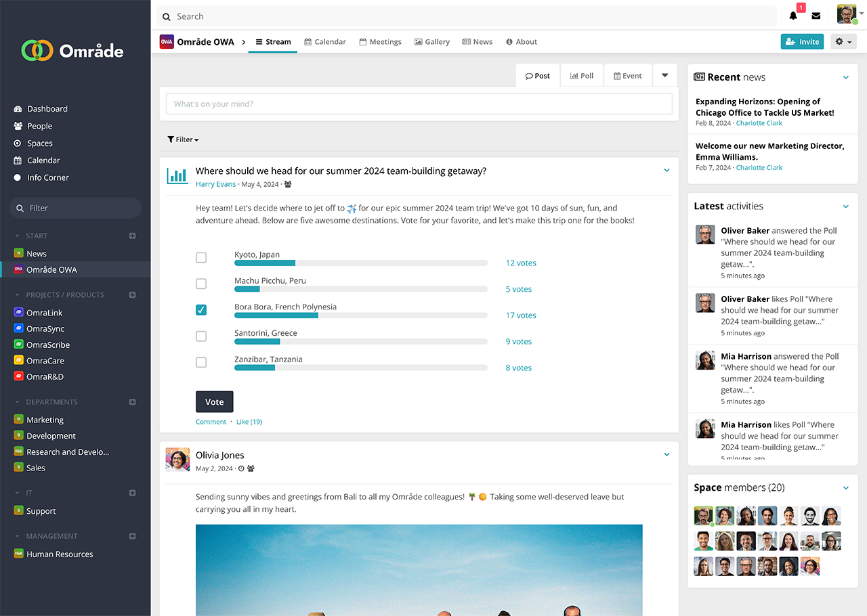Collapse the Recent news panel
Viewport: 867px width, 616px height.
pos(845,78)
